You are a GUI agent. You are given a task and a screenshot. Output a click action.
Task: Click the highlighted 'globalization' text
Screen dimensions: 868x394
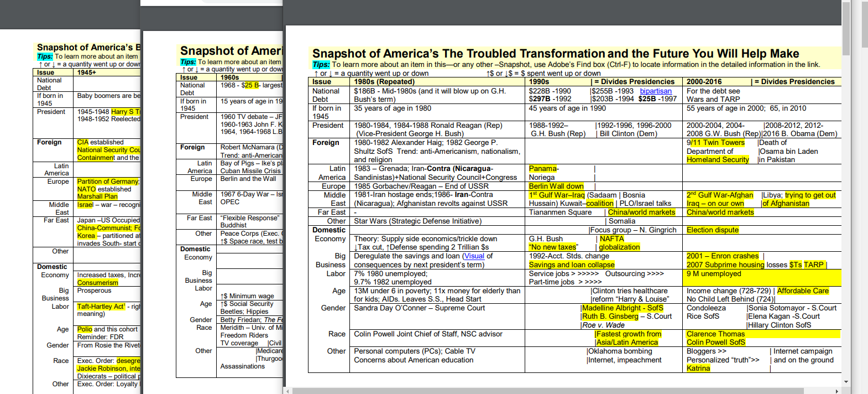point(619,247)
